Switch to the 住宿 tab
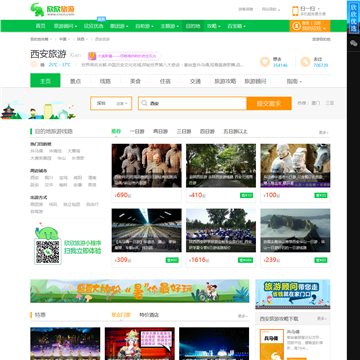The height and width of the screenshot is (360, 360). coord(165,81)
